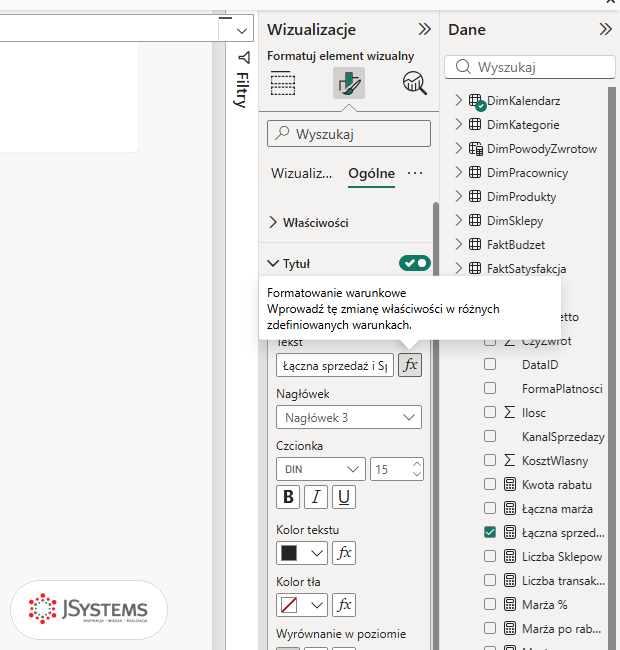Expand the DimKalendarz table
The image size is (620, 650).
point(458,100)
